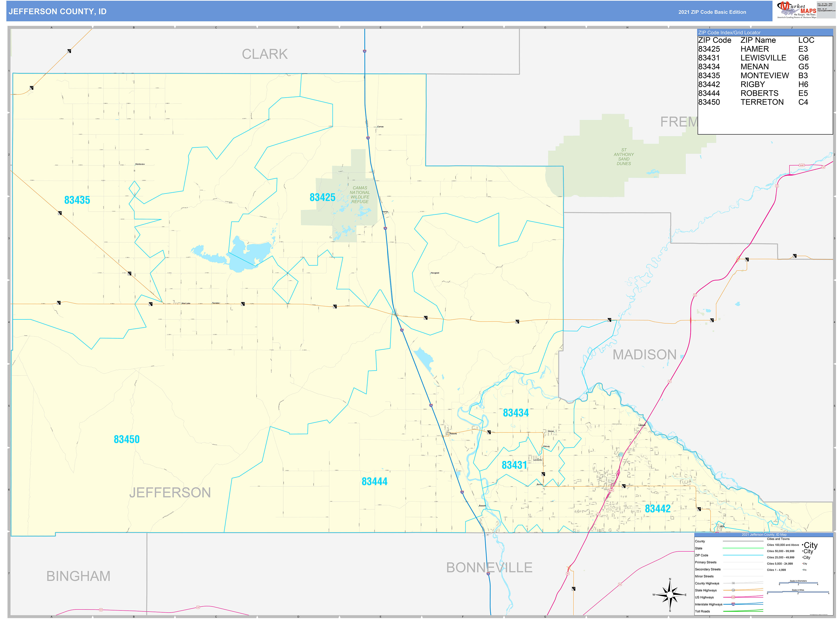Click the Interstate Highways shield in legend

pyautogui.click(x=733, y=604)
